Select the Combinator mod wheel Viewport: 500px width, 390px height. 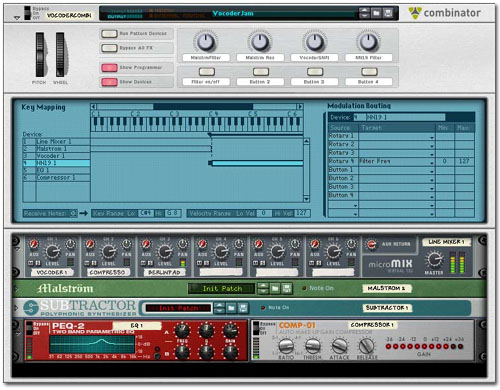click(60, 55)
